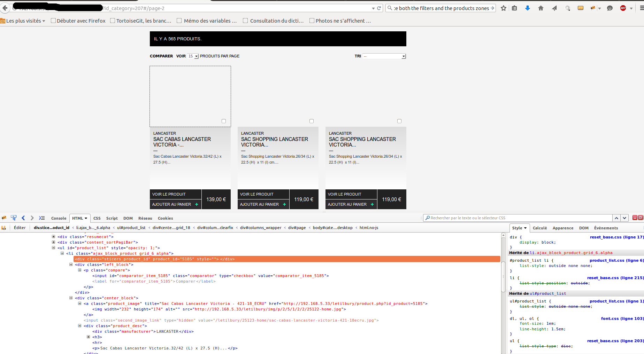Open the Les plus visités bookmarks folder
Viewport: 644px width, 354px height.
tap(23, 21)
